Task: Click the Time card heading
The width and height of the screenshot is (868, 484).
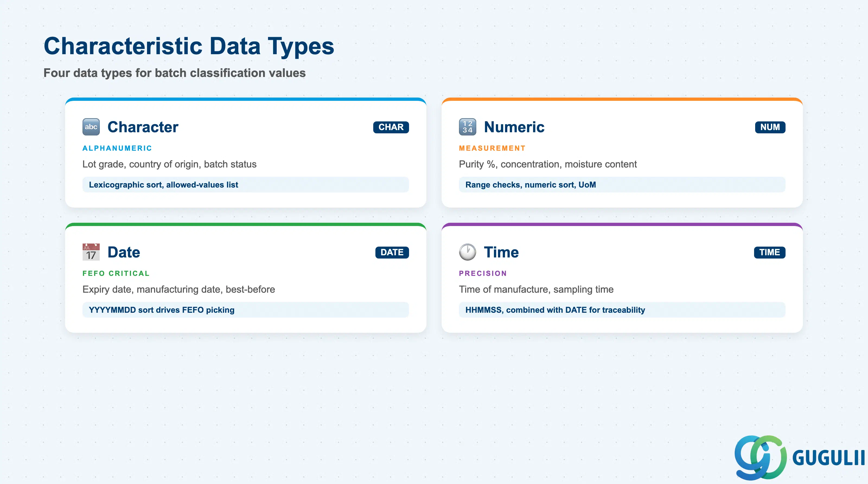Action: (501, 253)
